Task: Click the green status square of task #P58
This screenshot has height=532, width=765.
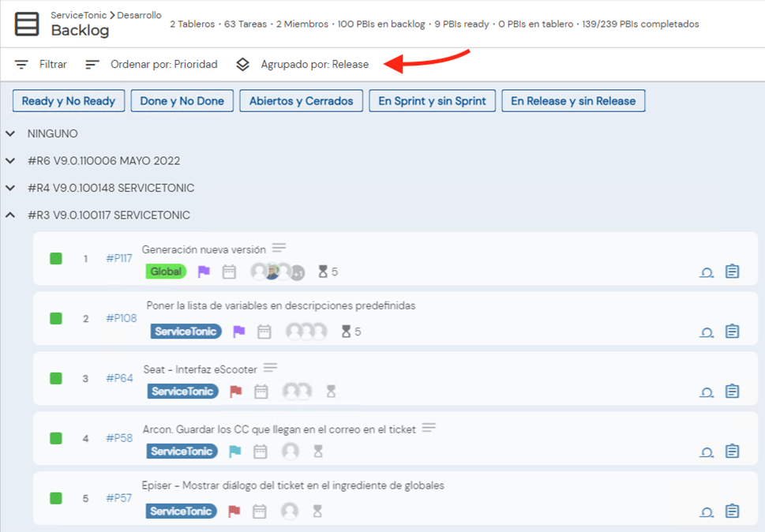Action: tap(56, 438)
